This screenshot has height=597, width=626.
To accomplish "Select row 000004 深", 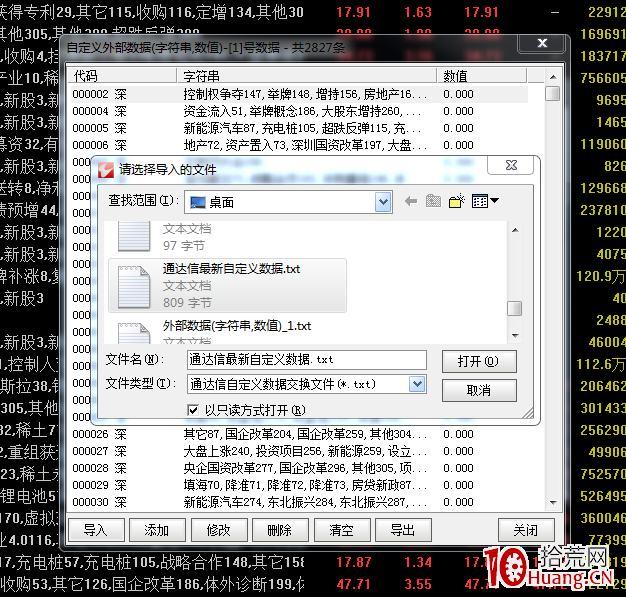I will pos(299,111).
